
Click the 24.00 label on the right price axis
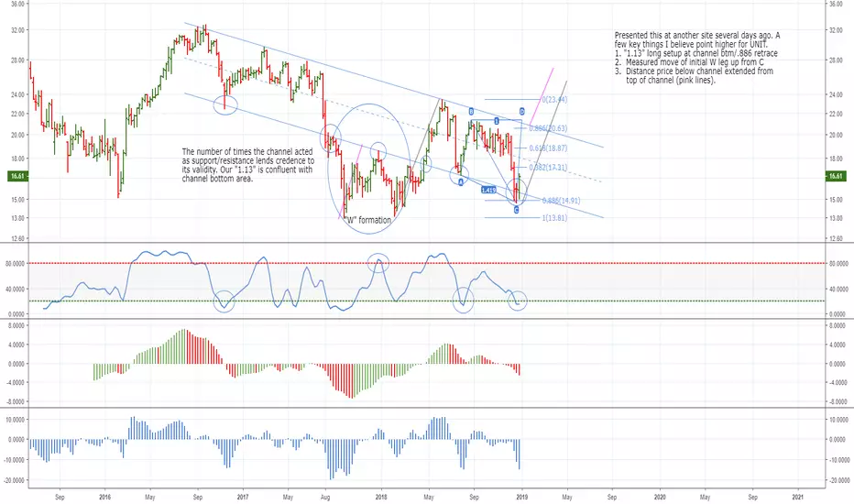836,94
